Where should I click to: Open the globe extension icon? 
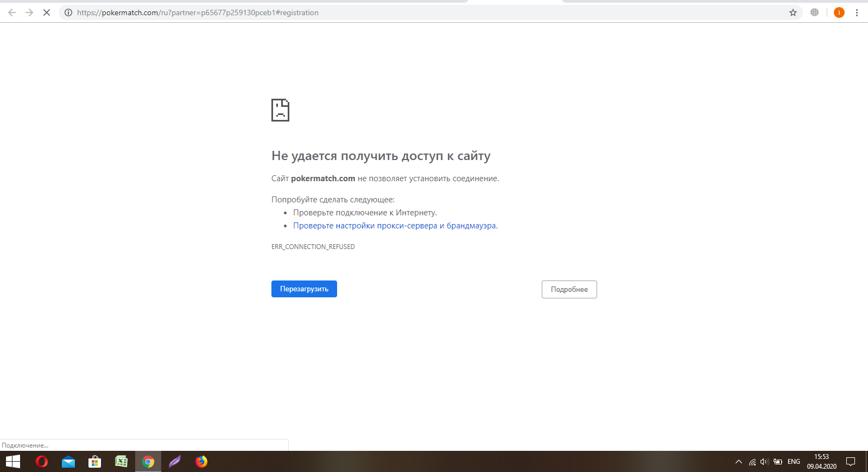click(x=814, y=12)
